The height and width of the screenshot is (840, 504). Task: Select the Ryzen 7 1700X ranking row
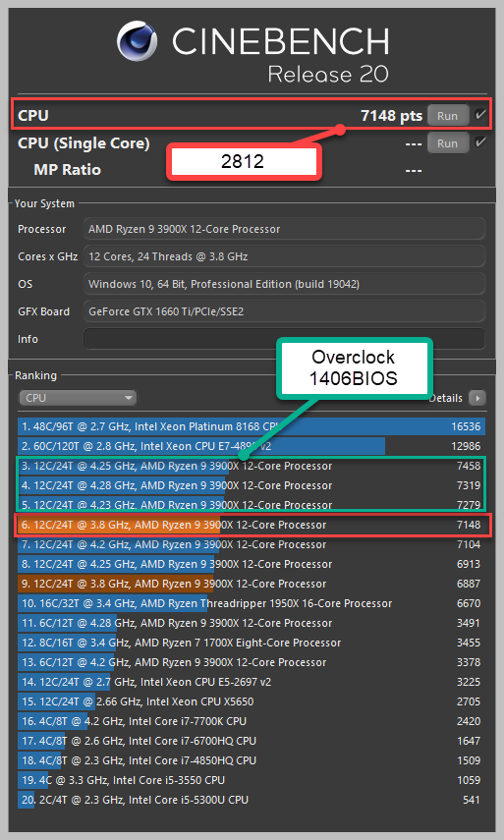(x=252, y=643)
